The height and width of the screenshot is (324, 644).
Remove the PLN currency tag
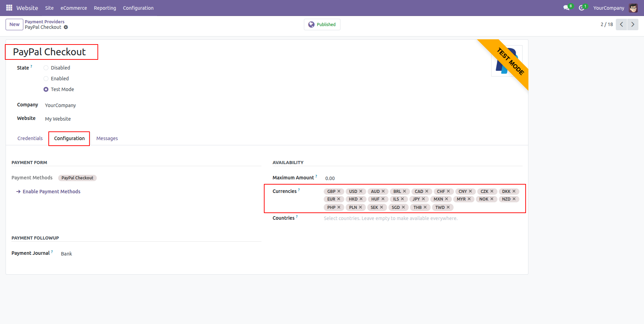coord(361,207)
